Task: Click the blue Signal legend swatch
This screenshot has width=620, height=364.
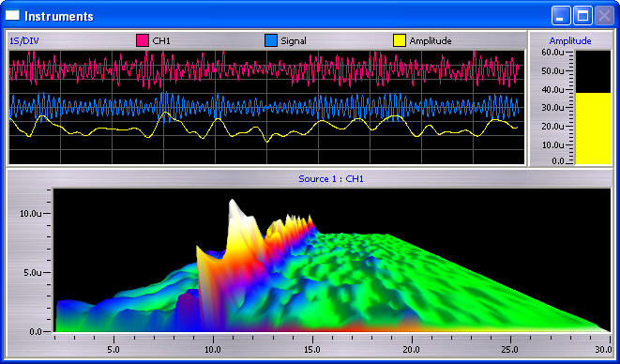Action: (271, 40)
